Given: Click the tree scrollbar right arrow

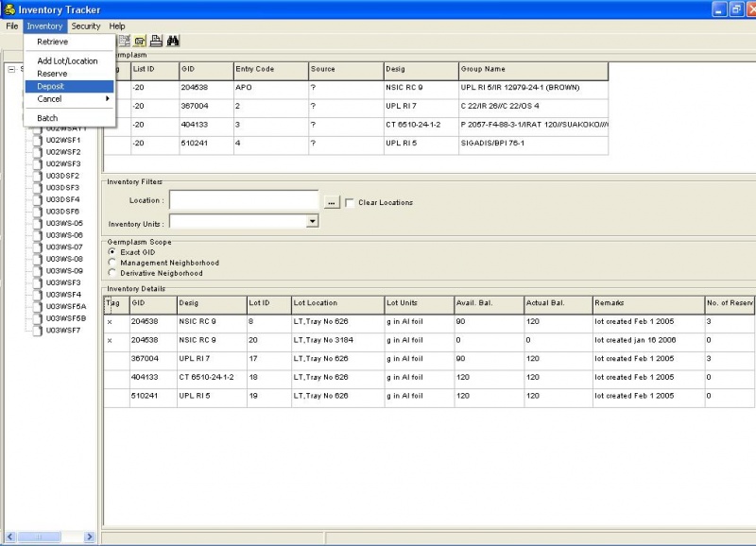Looking at the screenshot, I should coord(89,537).
